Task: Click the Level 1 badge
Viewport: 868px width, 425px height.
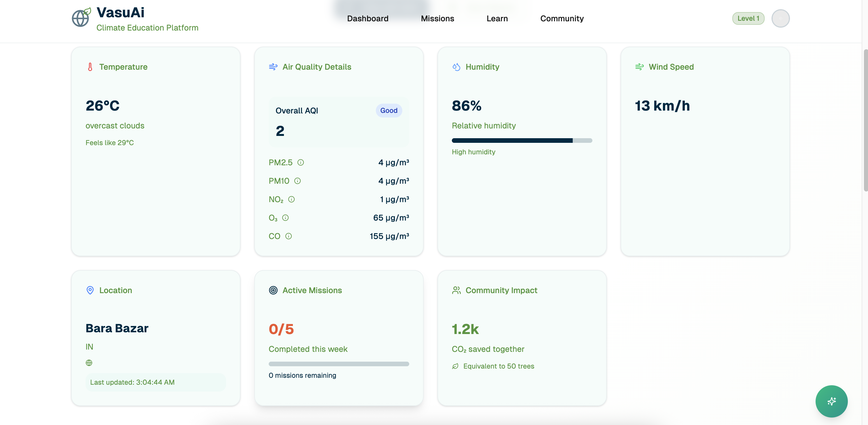Action: pyautogui.click(x=748, y=18)
